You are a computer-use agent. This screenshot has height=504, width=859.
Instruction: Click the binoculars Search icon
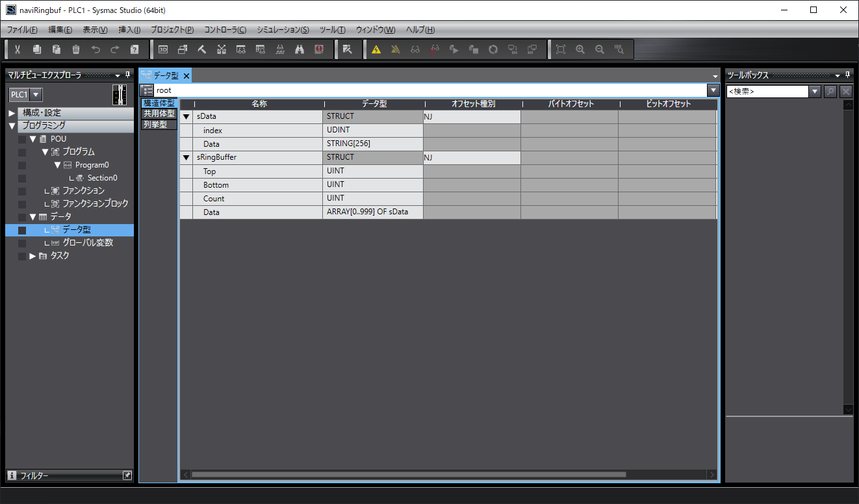coord(300,49)
